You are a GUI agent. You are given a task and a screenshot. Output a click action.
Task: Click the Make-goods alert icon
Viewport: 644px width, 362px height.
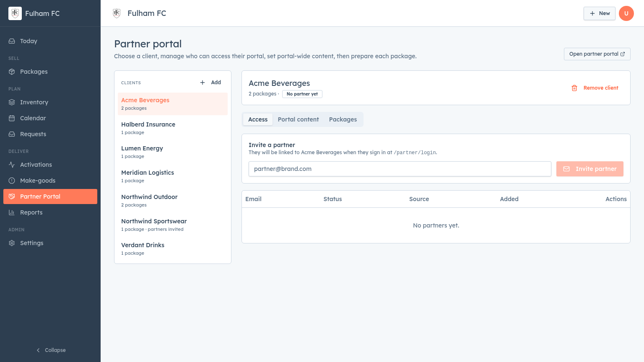coord(12,181)
